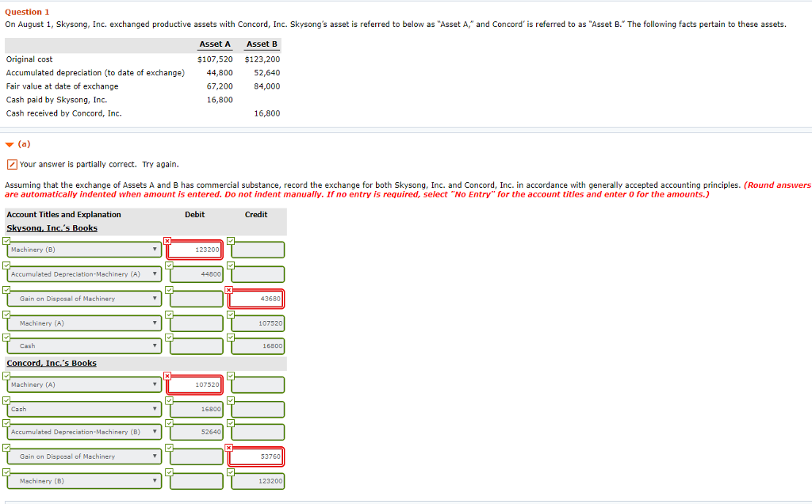Image resolution: width=812 pixels, height=504 pixels.
Task: Click the red X icon on the 53760 credit amount
Action: click(228, 449)
